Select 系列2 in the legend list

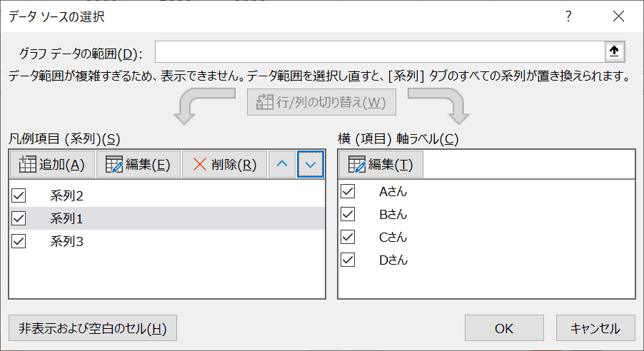66,195
